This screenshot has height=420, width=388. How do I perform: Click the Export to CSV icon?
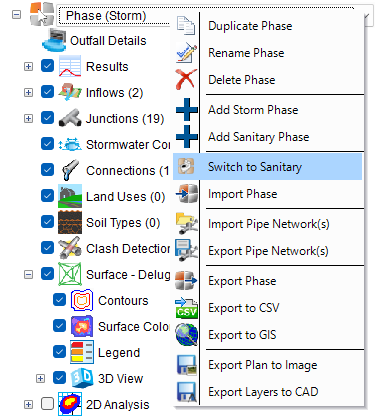[x=187, y=308]
